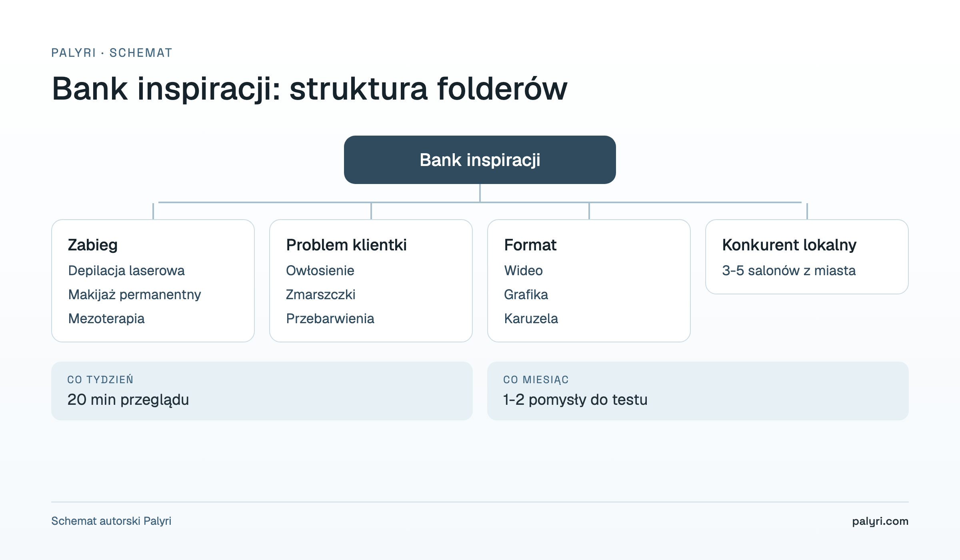Select the dark 'Bank inspiracji' root node

(480, 160)
